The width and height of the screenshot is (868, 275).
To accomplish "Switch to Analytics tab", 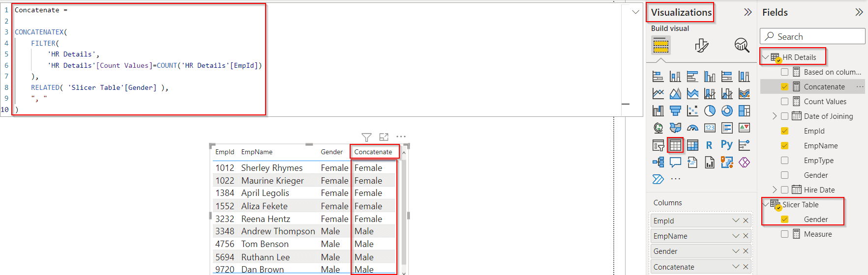I will coord(742,46).
